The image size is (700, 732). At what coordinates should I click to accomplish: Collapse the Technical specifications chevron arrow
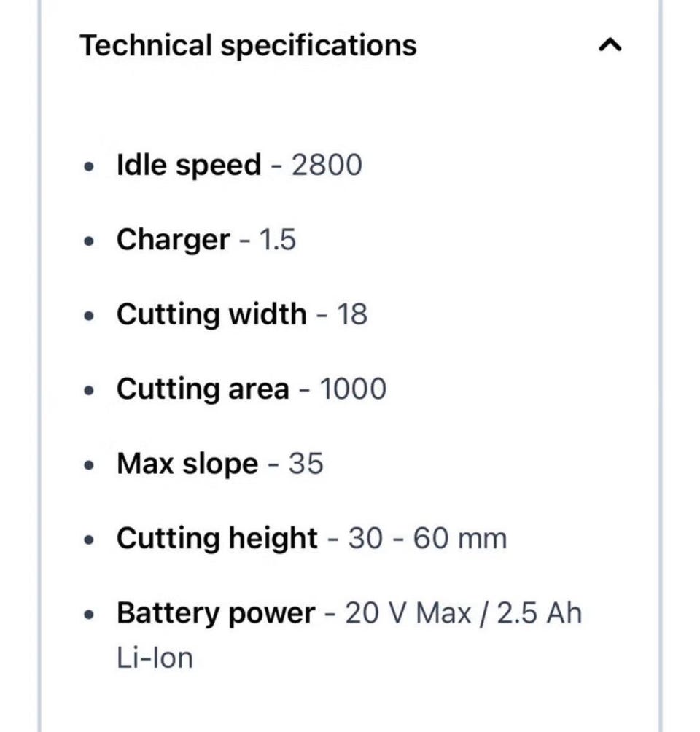(x=610, y=46)
